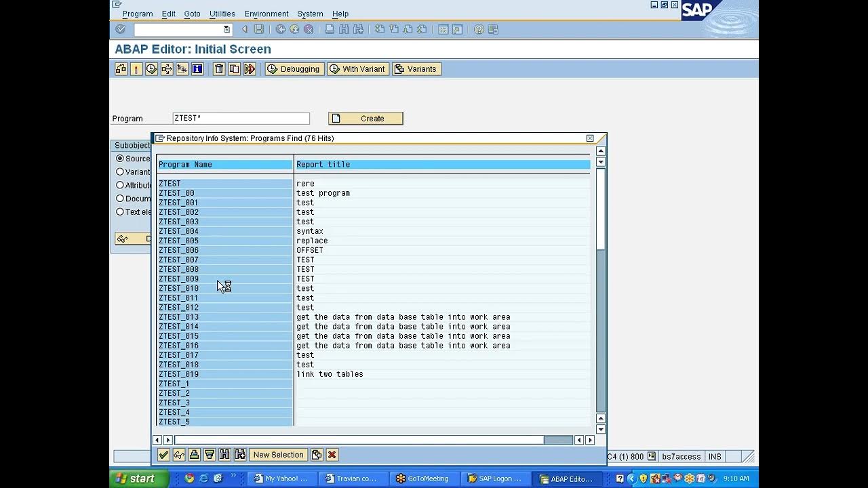The height and width of the screenshot is (488, 868).
Task: Click the Report title column header
Action: (x=442, y=165)
